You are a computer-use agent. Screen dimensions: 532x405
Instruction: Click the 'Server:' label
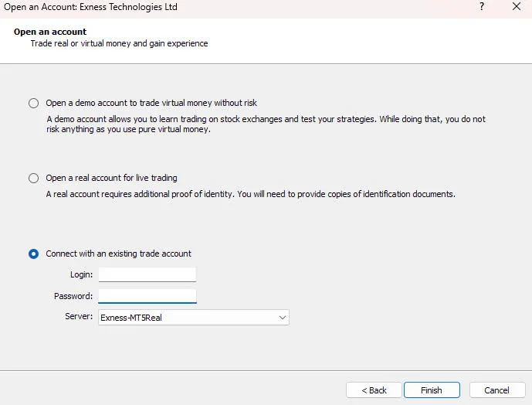[x=79, y=316]
